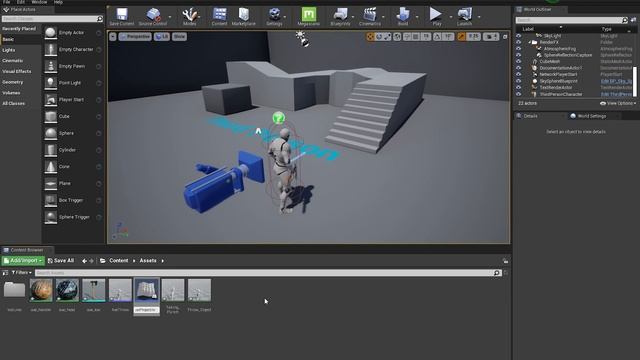Screen dimensions: 640x360
Task: Maximize or restore the viewport
Action: point(505,37)
